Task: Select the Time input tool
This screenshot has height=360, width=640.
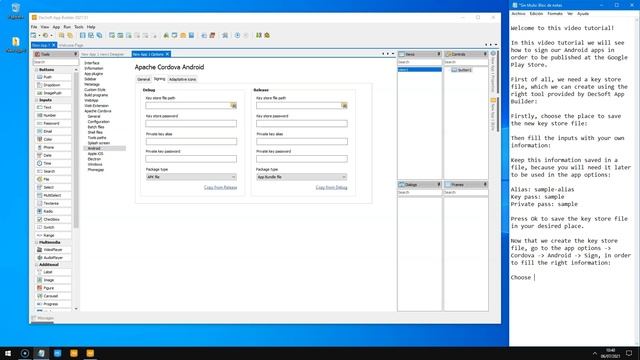Action: point(53,163)
